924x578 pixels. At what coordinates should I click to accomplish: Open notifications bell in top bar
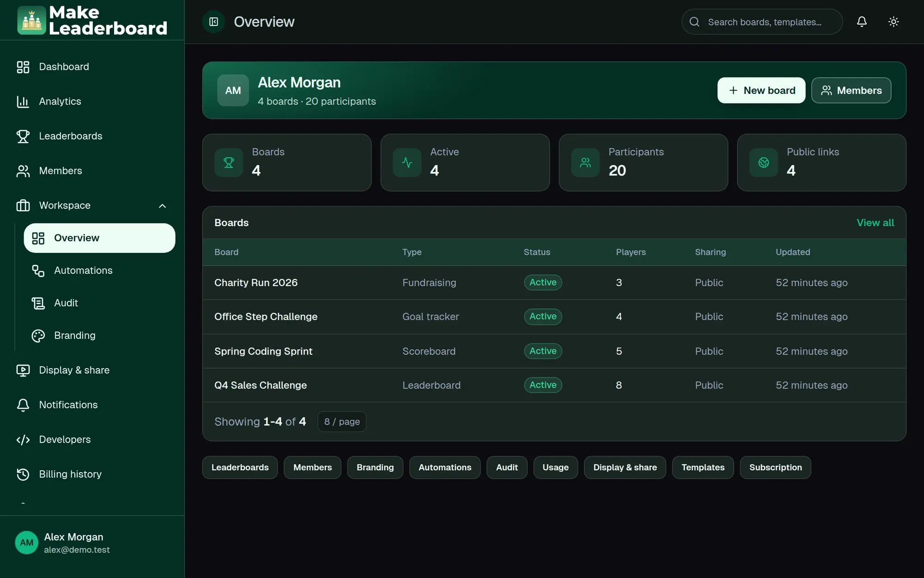862,22
